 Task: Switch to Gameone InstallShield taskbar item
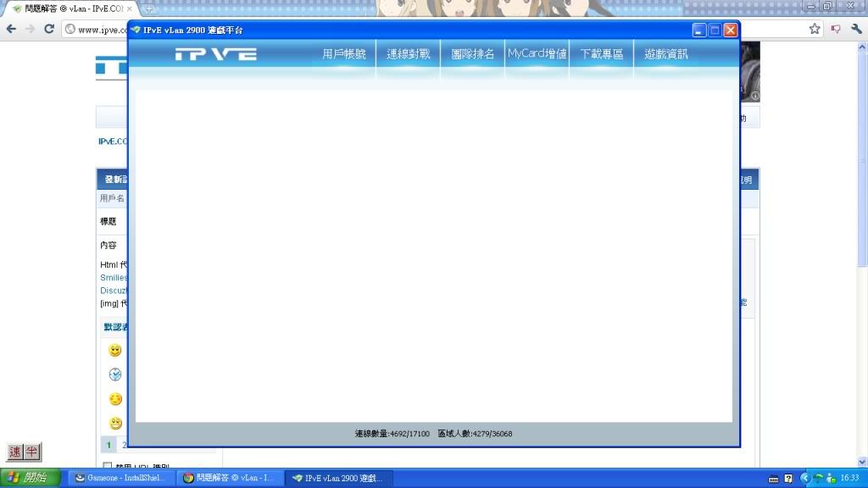120,478
